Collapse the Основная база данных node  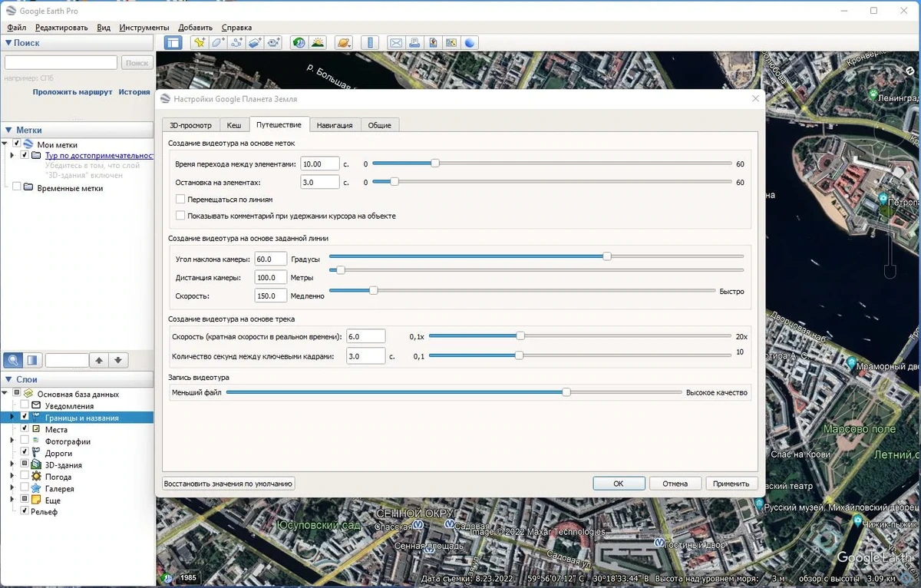point(5,393)
